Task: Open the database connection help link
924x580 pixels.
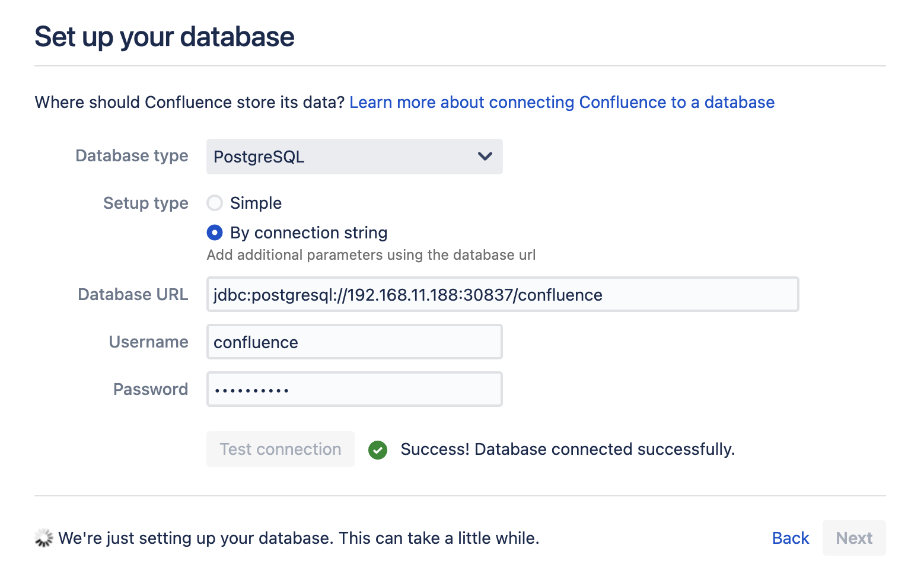Action: tap(562, 103)
